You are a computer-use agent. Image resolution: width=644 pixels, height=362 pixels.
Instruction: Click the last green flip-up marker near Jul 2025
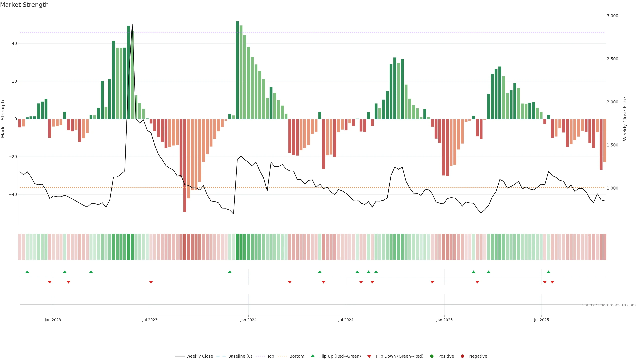click(x=549, y=272)
